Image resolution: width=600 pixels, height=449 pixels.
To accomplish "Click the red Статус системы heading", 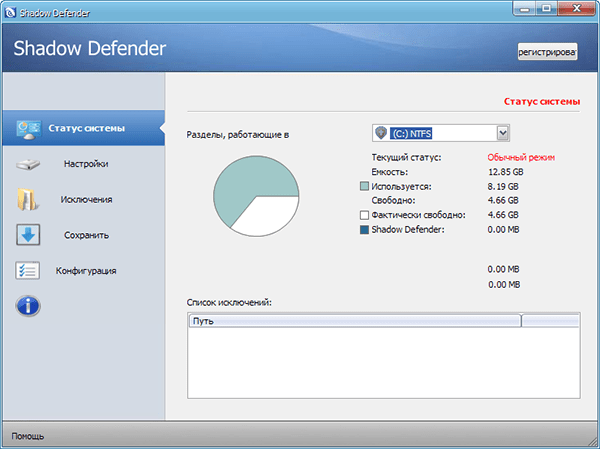I will 542,101.
